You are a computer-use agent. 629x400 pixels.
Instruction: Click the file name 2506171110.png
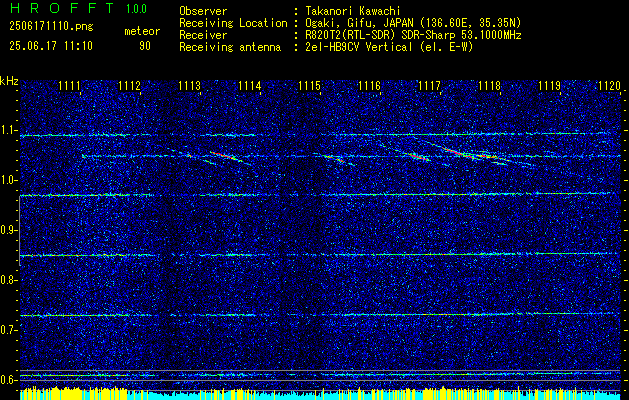click(x=51, y=27)
